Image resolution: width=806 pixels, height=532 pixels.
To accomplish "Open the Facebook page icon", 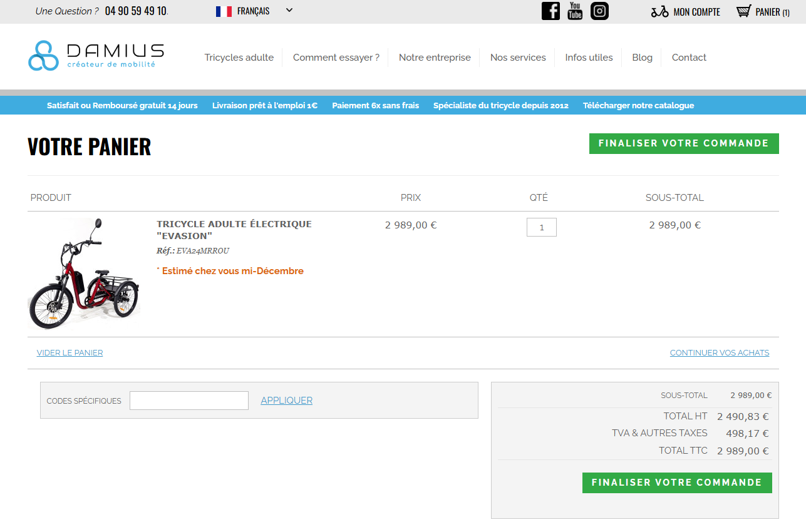I will click(x=550, y=11).
